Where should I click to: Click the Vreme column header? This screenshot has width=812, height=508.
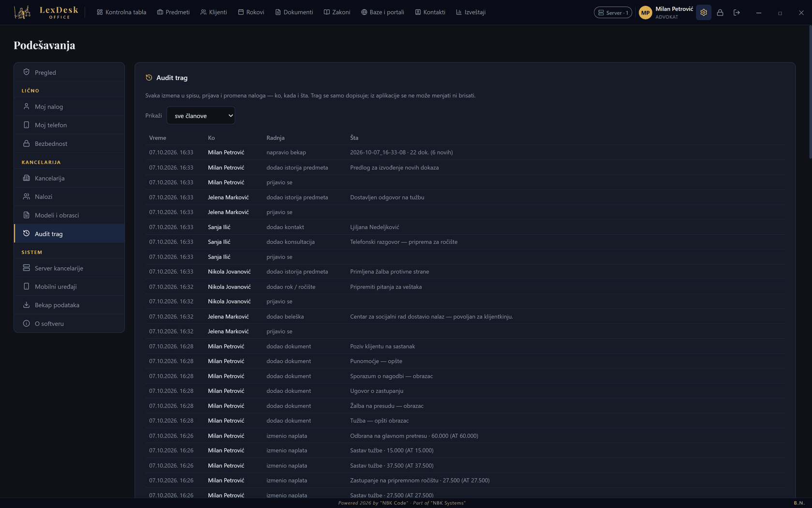158,138
